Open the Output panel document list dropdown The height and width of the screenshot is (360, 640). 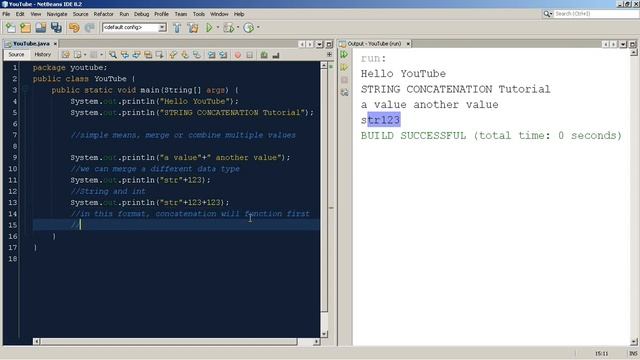coord(623,44)
